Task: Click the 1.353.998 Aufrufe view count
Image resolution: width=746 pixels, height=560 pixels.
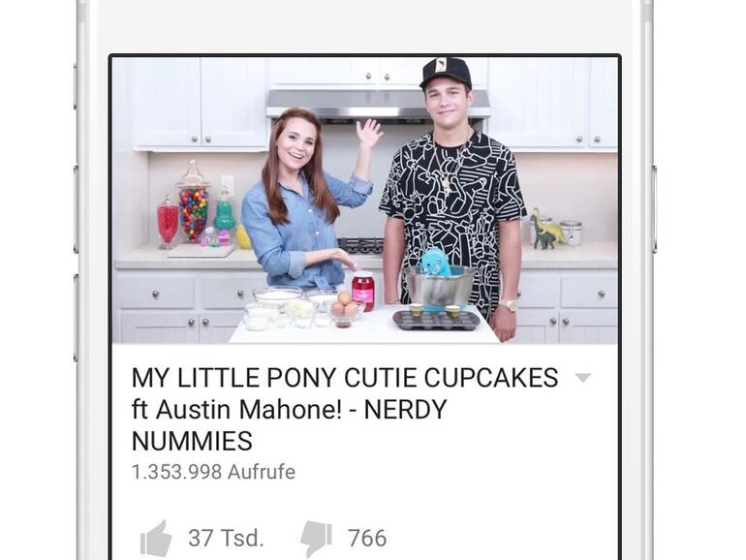Action: pos(213,472)
